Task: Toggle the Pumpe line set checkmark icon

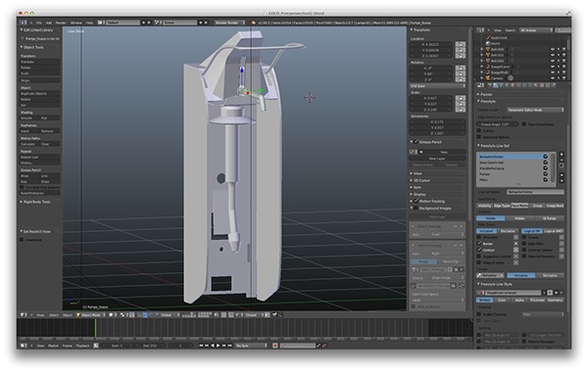Action: coord(545,174)
